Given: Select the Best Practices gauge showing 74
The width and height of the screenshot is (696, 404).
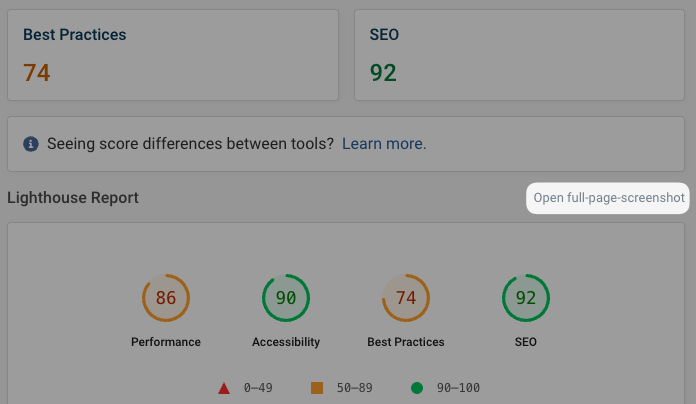Looking at the screenshot, I should pyautogui.click(x=406, y=298).
